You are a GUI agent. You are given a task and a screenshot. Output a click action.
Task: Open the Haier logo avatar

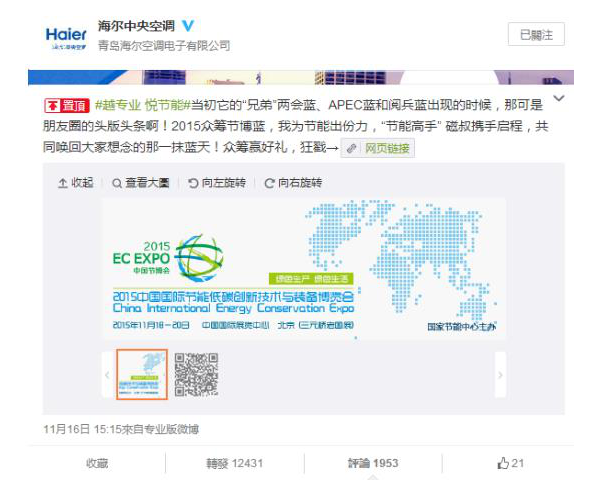[x=66, y=38]
